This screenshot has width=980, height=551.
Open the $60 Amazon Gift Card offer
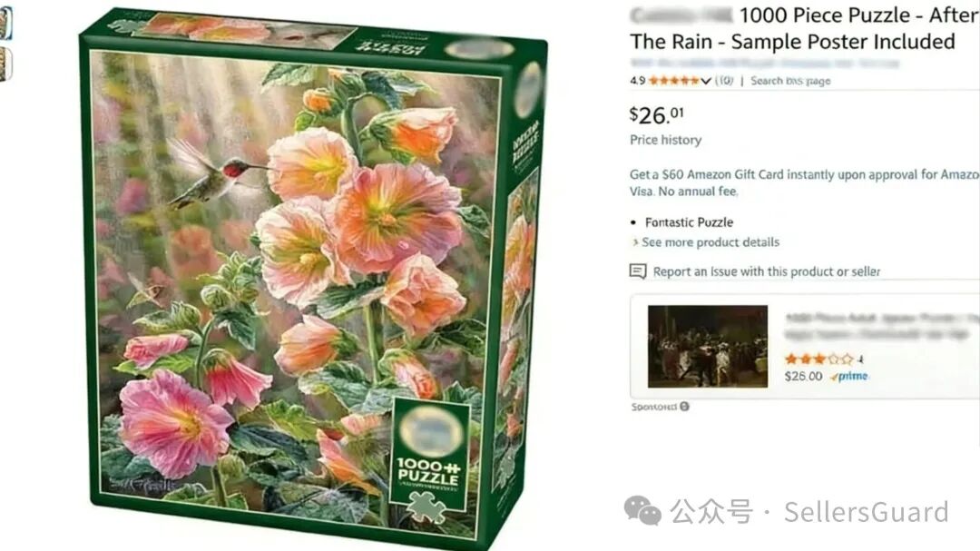coord(804,182)
